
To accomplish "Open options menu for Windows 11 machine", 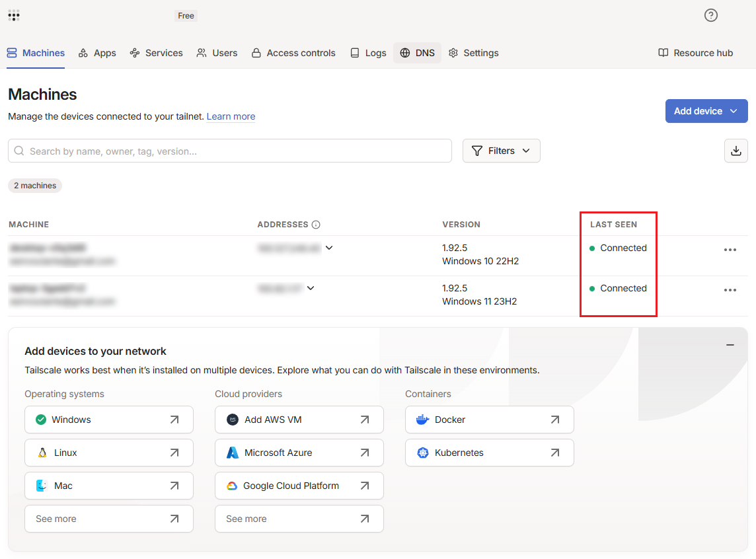I will pos(730,290).
